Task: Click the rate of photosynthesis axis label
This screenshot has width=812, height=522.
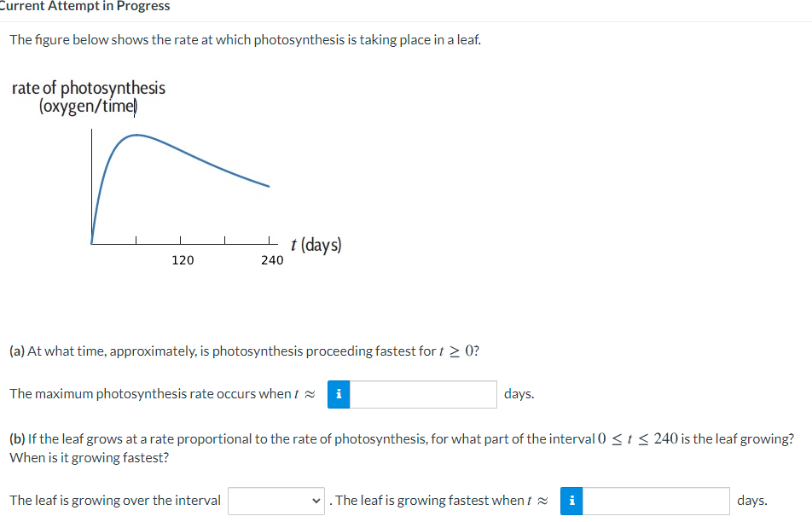Action: coord(89,88)
